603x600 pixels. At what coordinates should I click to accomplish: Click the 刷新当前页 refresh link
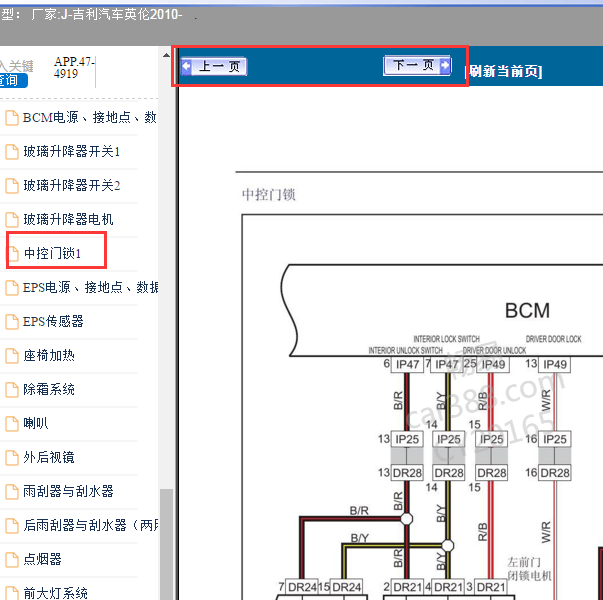(505, 71)
